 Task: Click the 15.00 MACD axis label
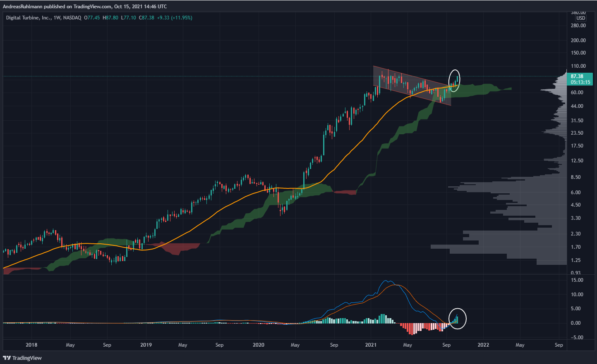point(577,280)
